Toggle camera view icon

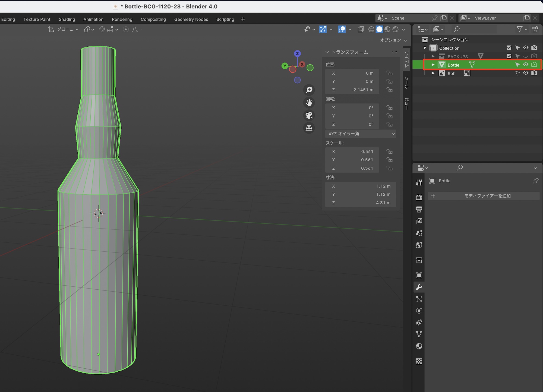[309, 115]
